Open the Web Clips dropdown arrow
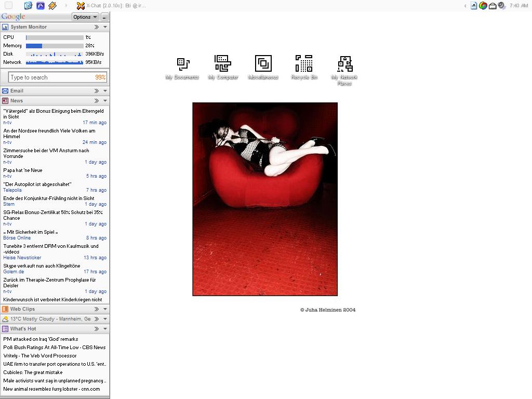 click(105, 309)
